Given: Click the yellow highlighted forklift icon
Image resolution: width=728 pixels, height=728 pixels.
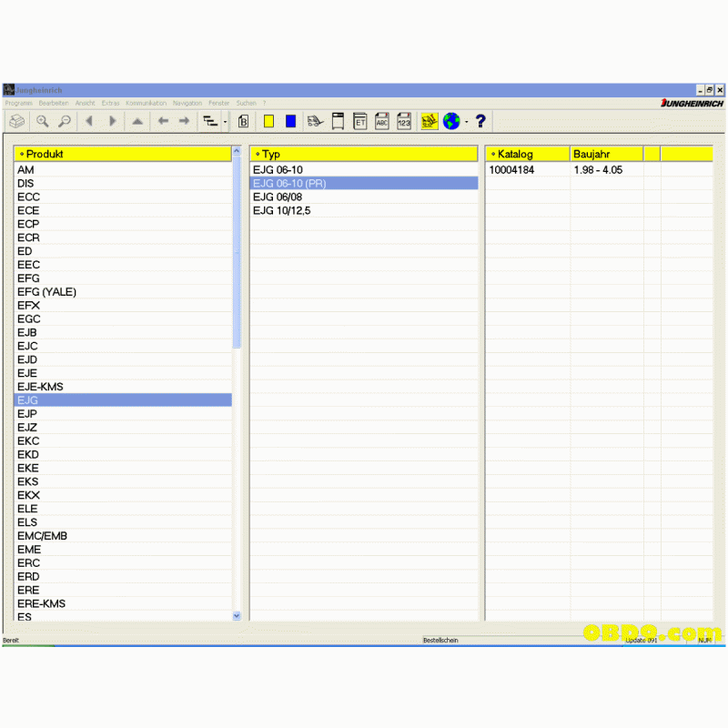Looking at the screenshot, I should [x=430, y=122].
